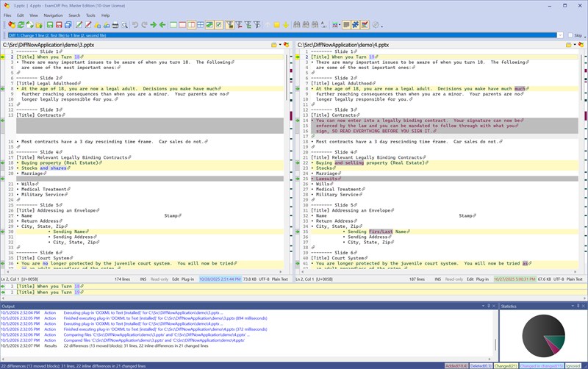Toggle the first funnel filter button
This screenshot has height=369, width=588.
[x=229, y=25]
